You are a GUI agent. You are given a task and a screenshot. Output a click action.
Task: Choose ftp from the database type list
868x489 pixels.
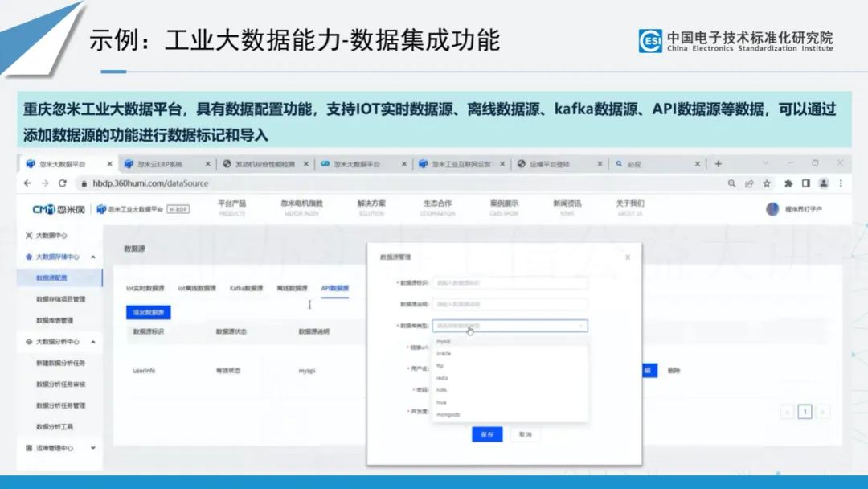click(x=510, y=365)
